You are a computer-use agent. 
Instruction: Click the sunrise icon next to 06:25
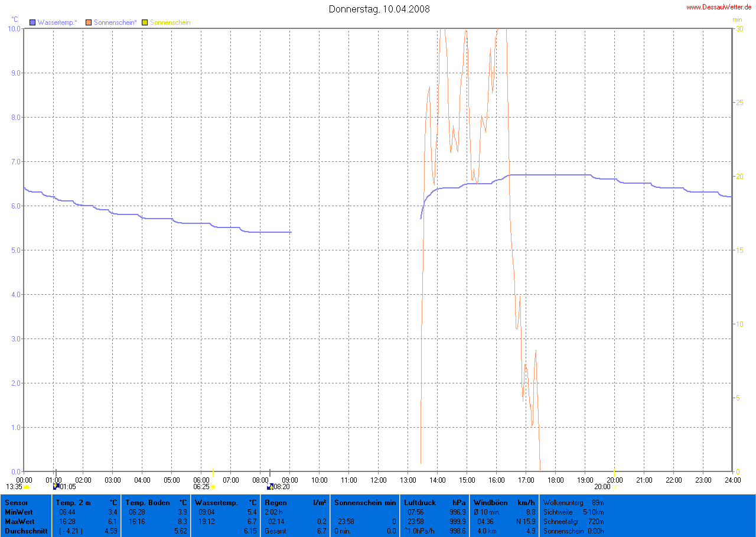tap(213, 487)
